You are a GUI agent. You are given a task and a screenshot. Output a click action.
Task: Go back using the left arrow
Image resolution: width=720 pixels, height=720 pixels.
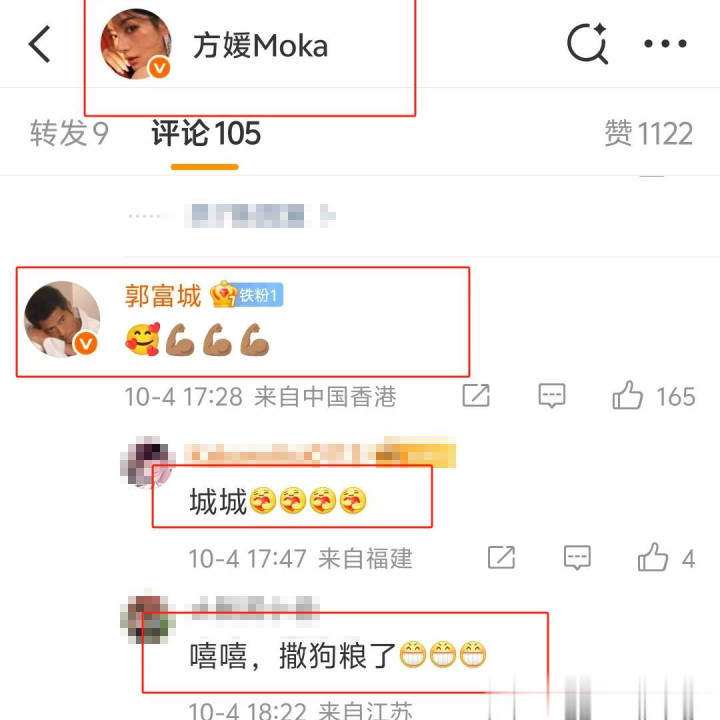[39, 44]
